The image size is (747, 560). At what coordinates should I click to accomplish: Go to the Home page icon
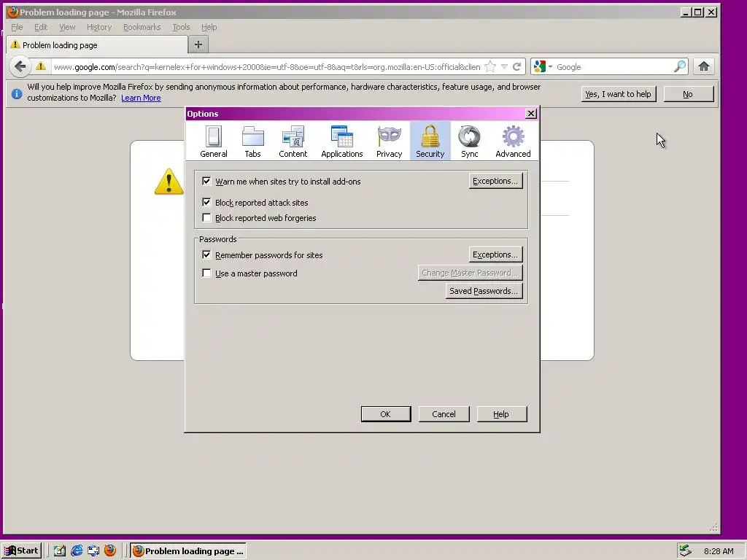click(704, 66)
